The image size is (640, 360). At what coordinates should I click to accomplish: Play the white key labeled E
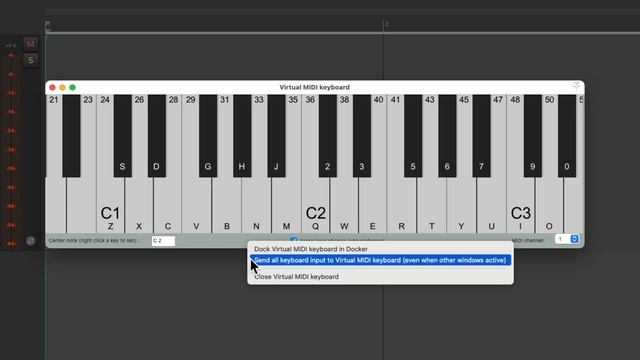[x=373, y=206]
